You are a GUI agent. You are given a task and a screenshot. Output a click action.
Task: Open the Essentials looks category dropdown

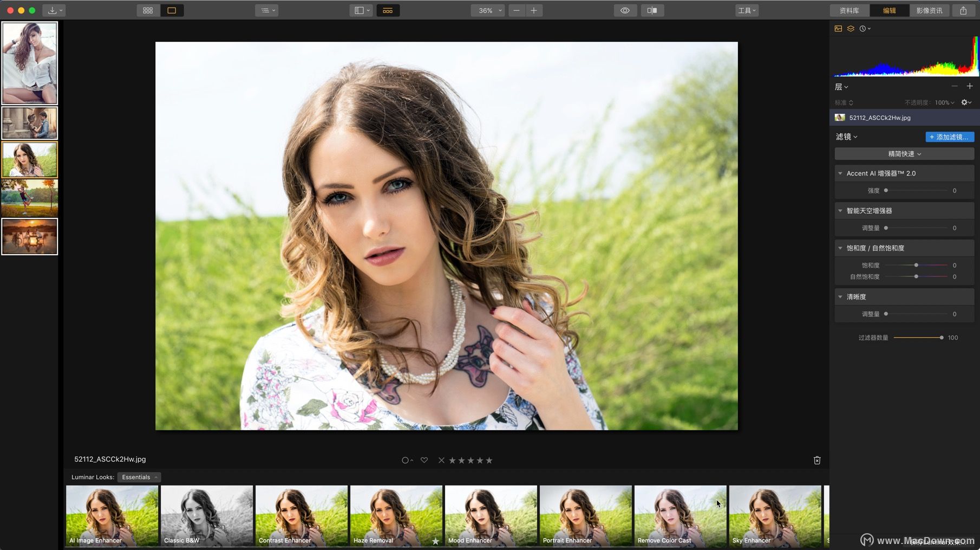click(139, 477)
